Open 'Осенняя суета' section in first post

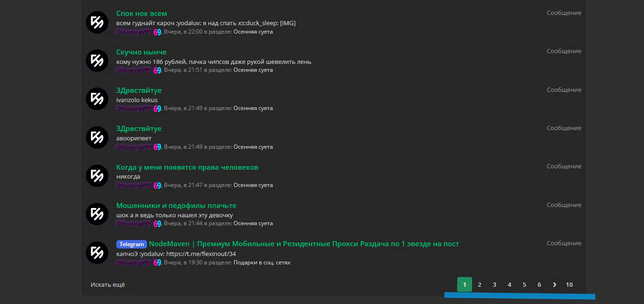[x=253, y=32]
